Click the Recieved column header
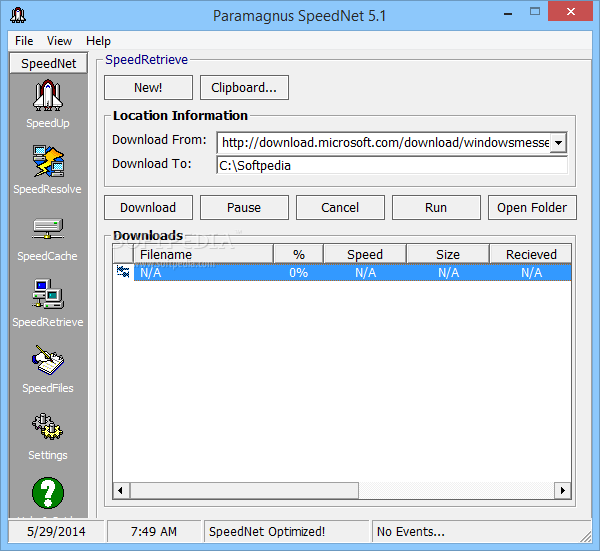Screen dimensions: 600x551 point(531,254)
